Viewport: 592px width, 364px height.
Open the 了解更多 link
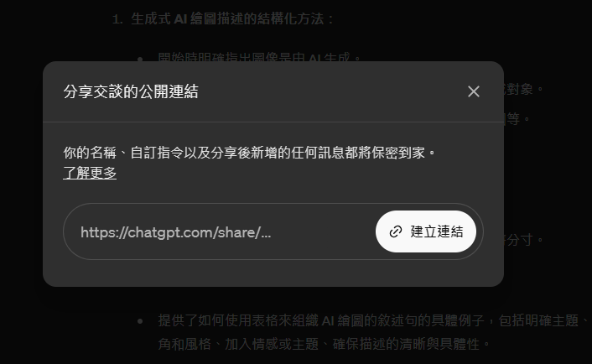tap(90, 173)
